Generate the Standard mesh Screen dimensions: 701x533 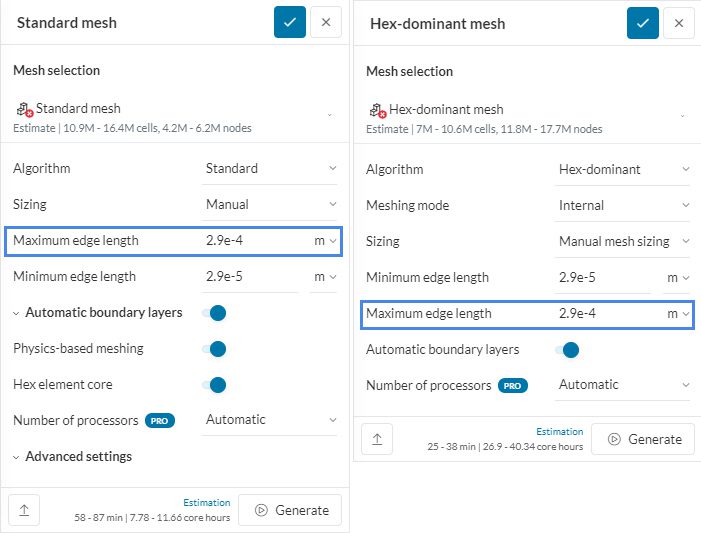(291, 510)
